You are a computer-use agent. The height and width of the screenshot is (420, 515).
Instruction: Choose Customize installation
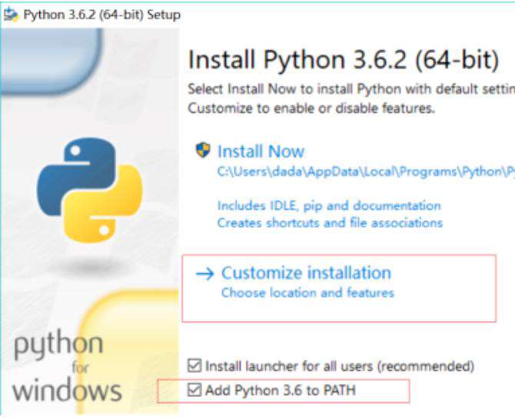pyautogui.click(x=306, y=273)
